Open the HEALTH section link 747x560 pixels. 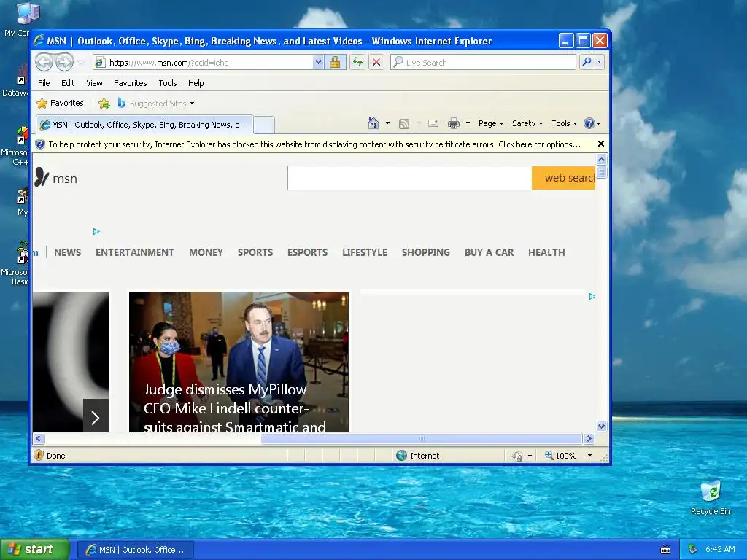coord(546,252)
